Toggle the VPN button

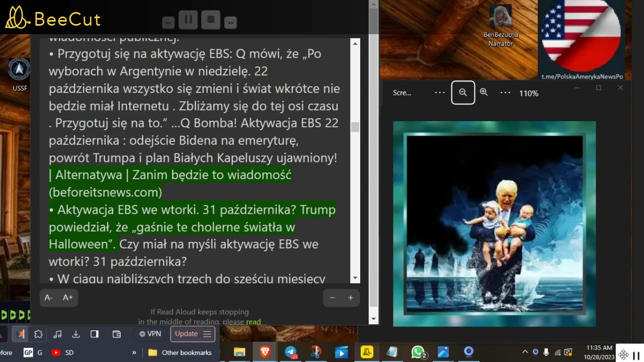pyautogui.click(x=150, y=334)
